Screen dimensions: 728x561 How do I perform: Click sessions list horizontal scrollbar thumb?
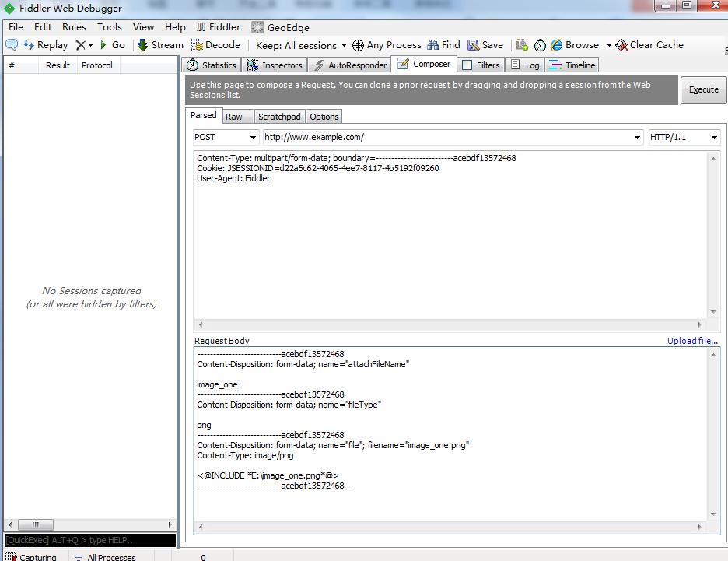[36, 524]
